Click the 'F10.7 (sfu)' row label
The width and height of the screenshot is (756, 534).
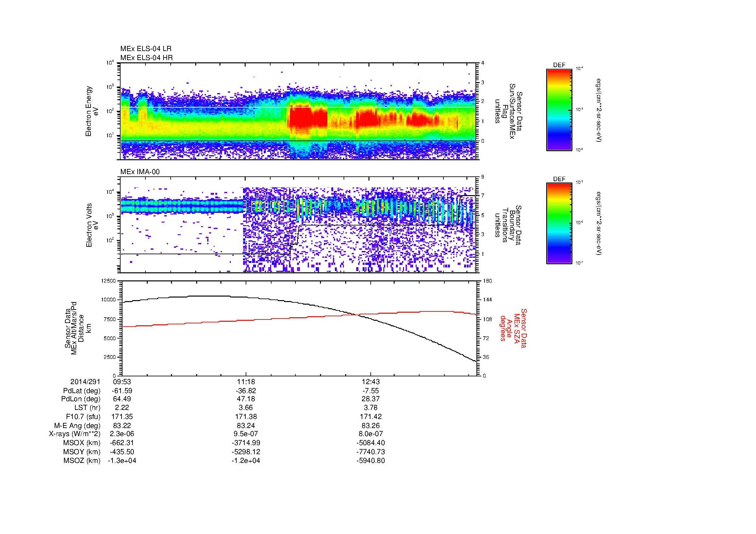[83, 417]
